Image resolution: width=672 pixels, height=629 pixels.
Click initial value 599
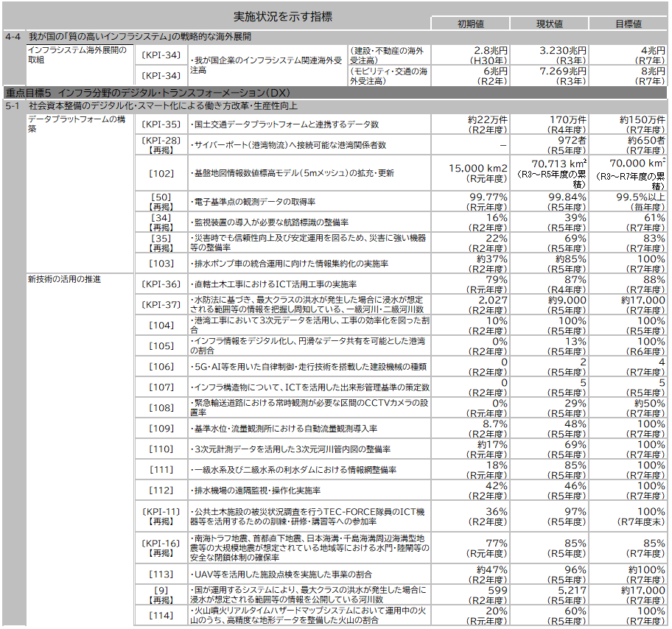pos(498,591)
